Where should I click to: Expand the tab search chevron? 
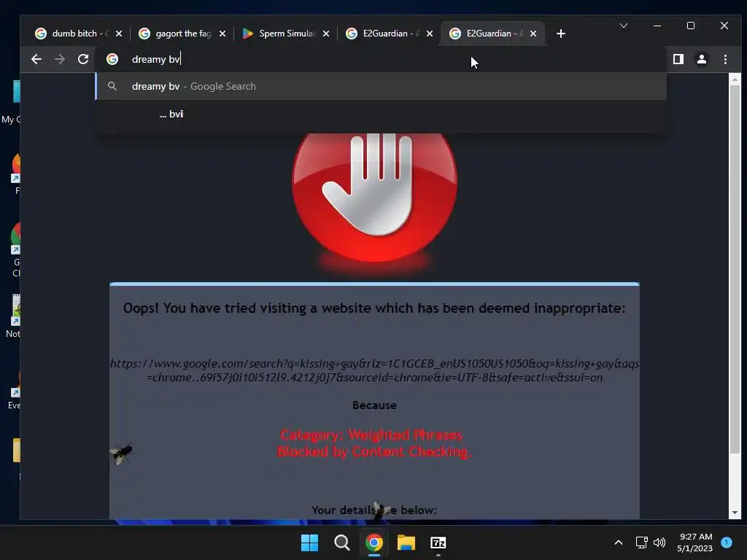[623, 26]
